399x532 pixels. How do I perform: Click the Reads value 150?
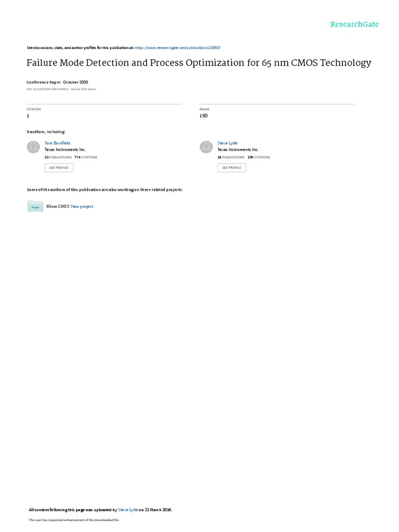pos(203,116)
